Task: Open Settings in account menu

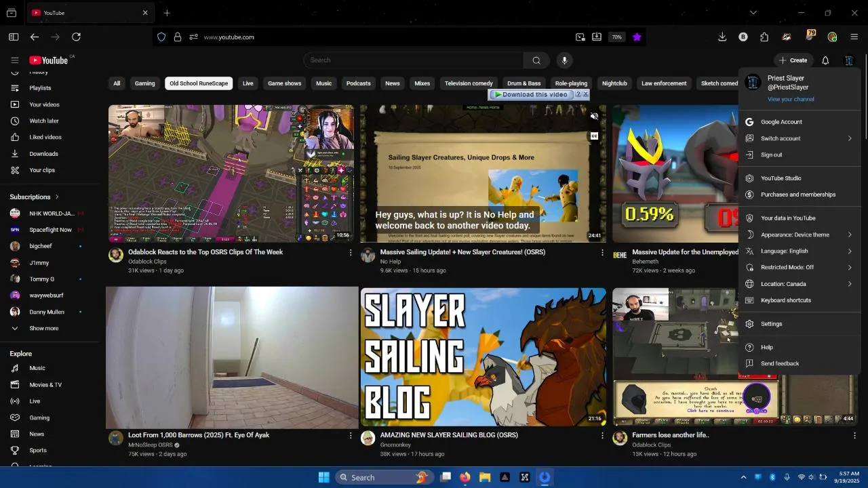Action: (x=799, y=324)
